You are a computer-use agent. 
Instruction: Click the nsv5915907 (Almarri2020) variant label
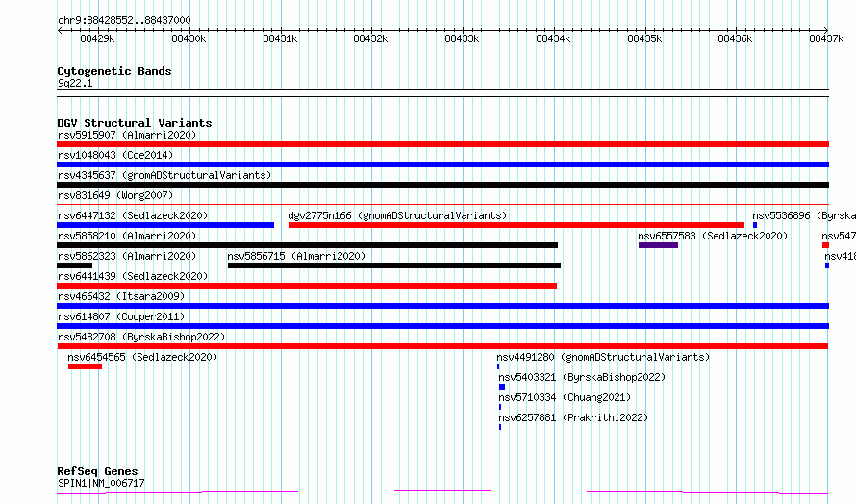127,135
